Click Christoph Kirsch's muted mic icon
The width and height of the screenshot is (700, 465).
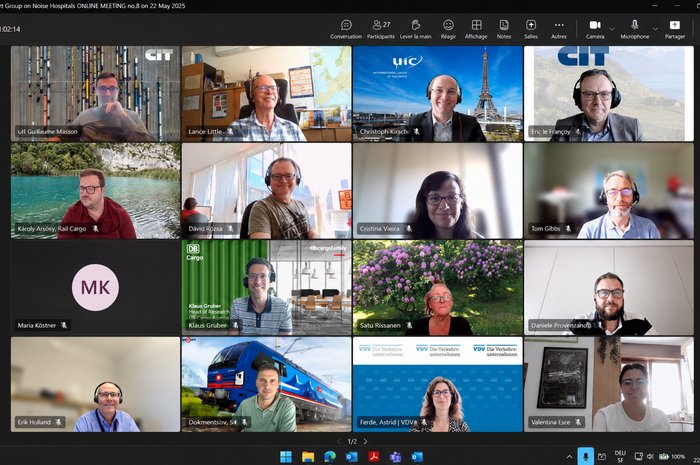pyautogui.click(x=416, y=132)
